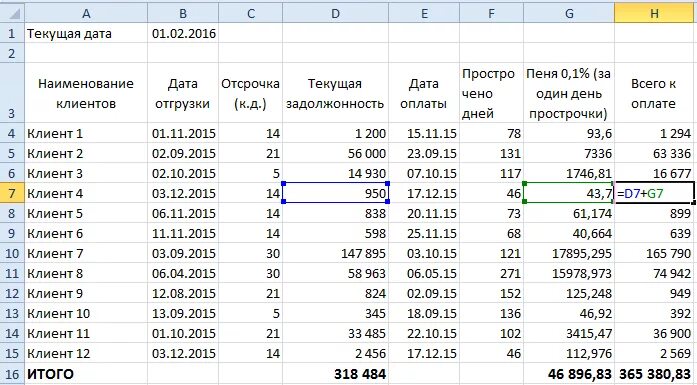Click debt value 14 930

(336, 173)
